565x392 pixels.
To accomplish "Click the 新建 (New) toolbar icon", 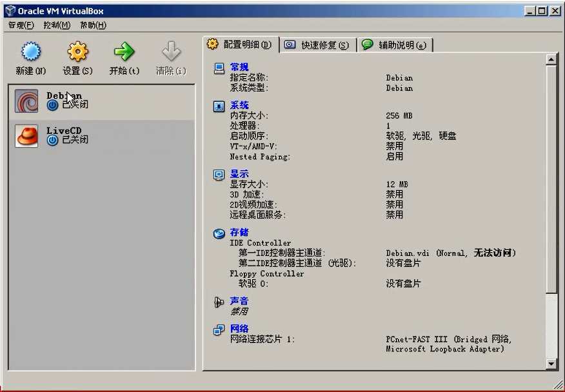I will 30,51.
